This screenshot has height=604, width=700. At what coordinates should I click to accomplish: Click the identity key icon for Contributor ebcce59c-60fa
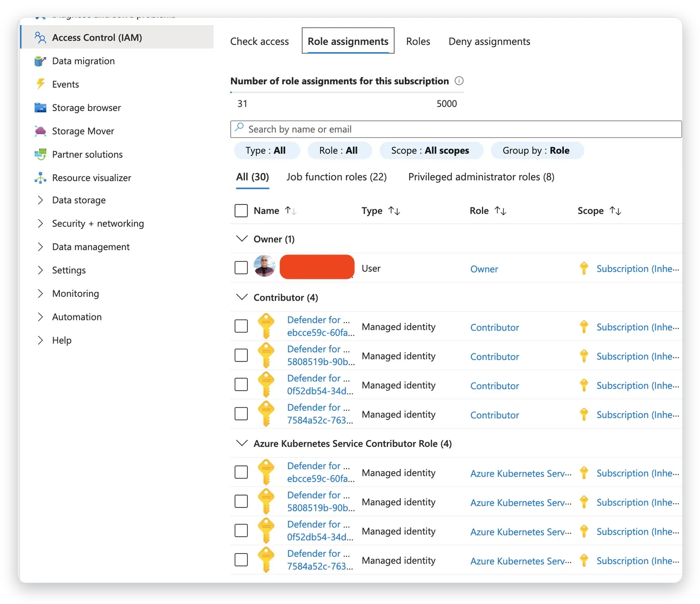266,326
